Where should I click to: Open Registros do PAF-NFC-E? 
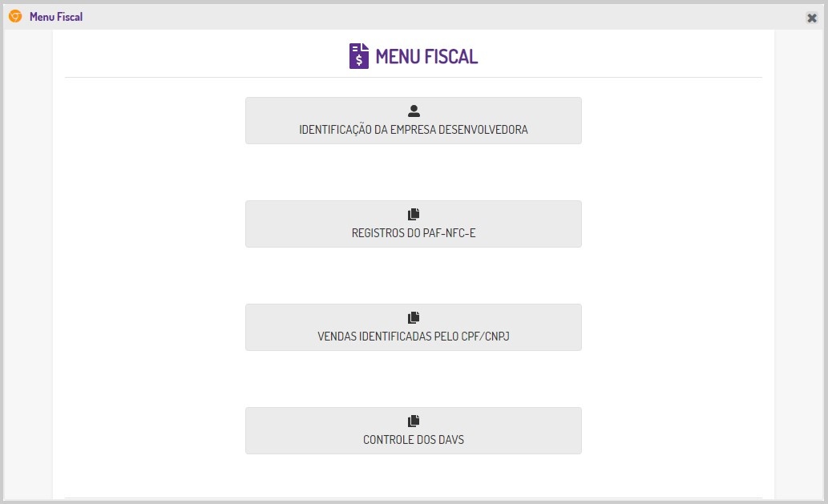tap(414, 233)
